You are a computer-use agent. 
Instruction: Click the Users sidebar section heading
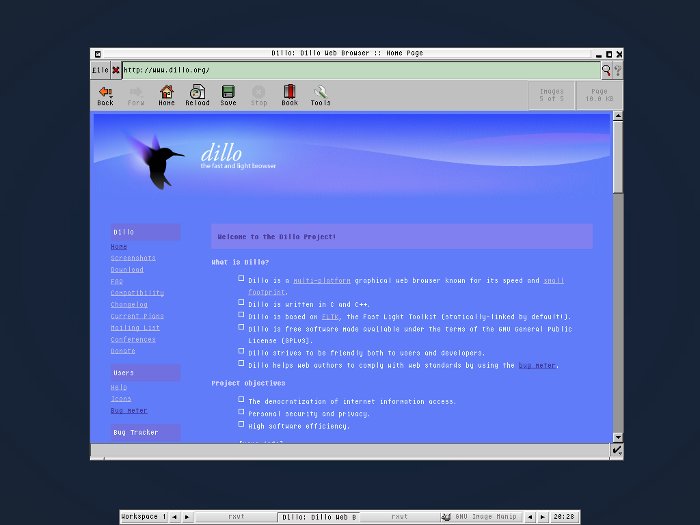pos(146,373)
